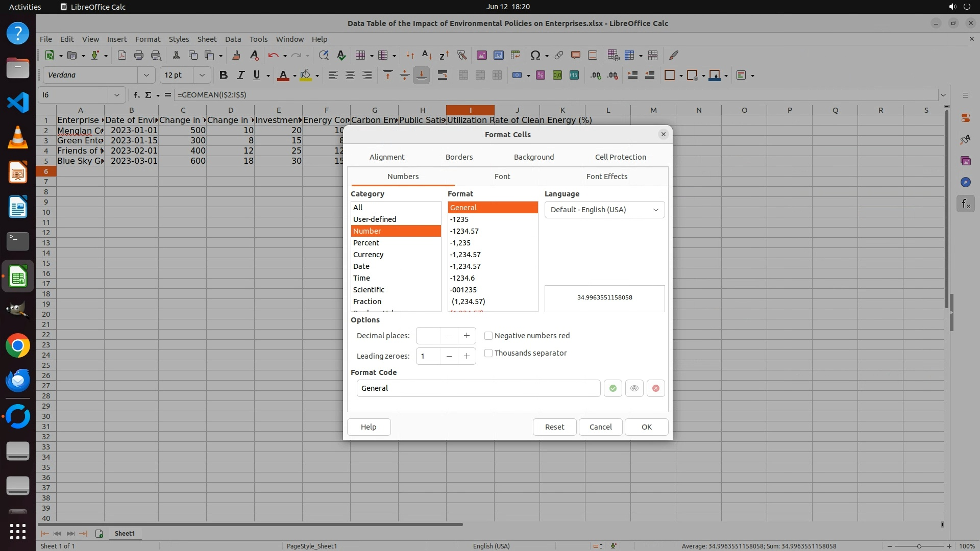This screenshot has width=980, height=551.
Task: Click the Sort Ascending toolbar icon
Action: click(x=427, y=55)
